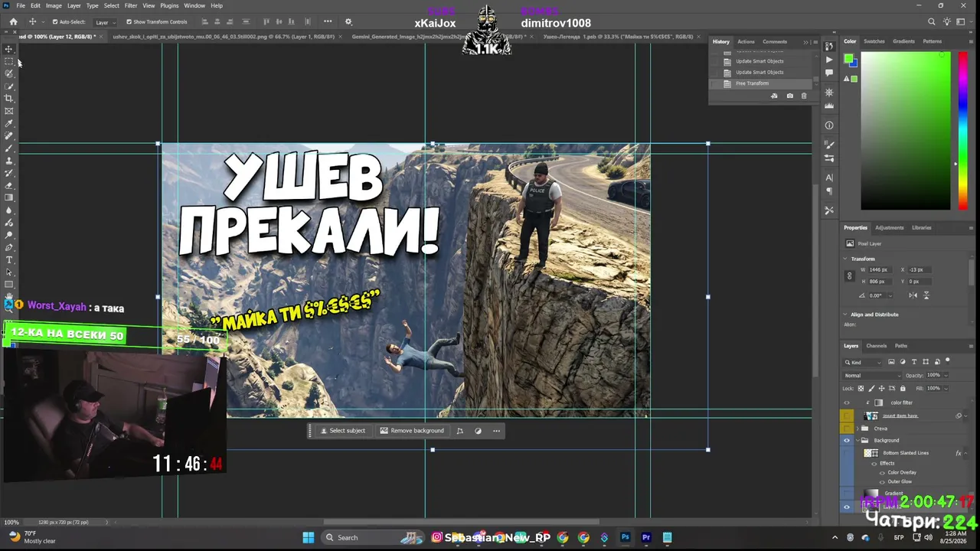
Task: Pick a color in color field
Action: [906, 130]
